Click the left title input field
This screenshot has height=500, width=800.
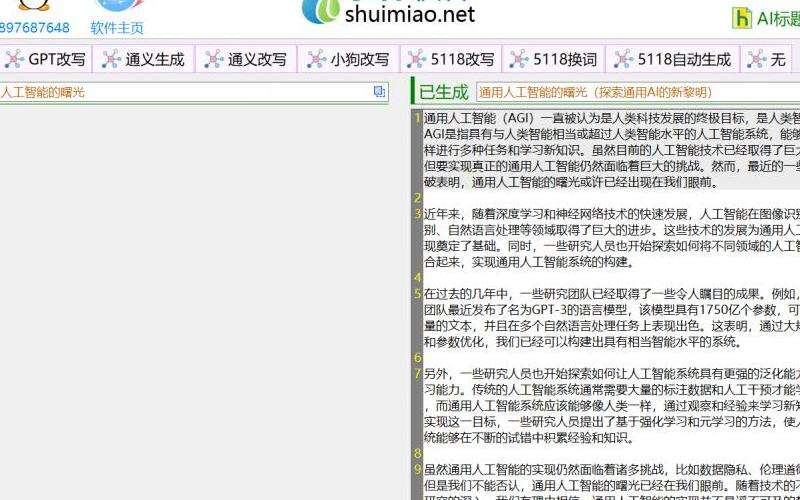(x=180, y=92)
